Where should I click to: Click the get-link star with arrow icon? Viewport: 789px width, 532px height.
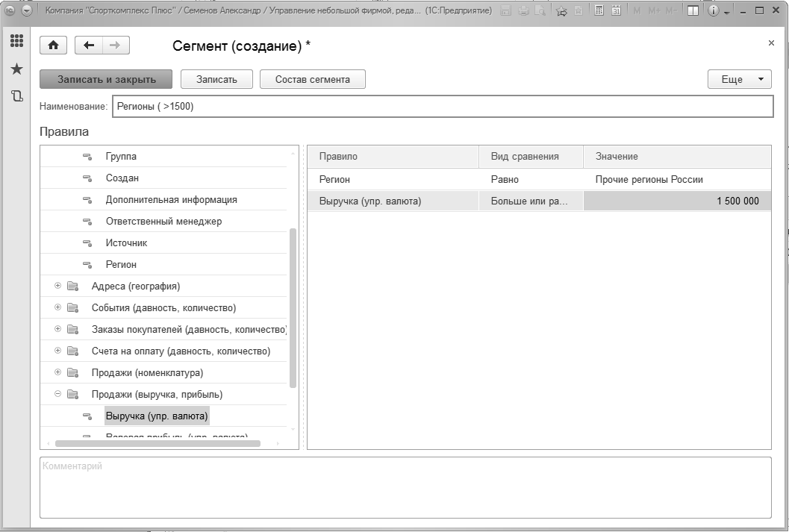point(561,10)
